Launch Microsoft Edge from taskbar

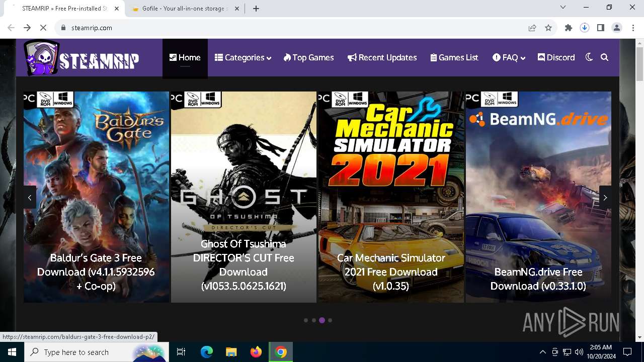click(207, 352)
